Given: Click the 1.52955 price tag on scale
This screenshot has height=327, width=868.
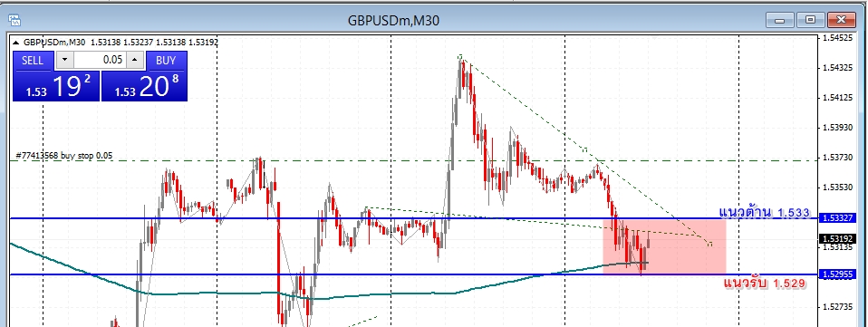Looking at the screenshot, I should 836,274.
